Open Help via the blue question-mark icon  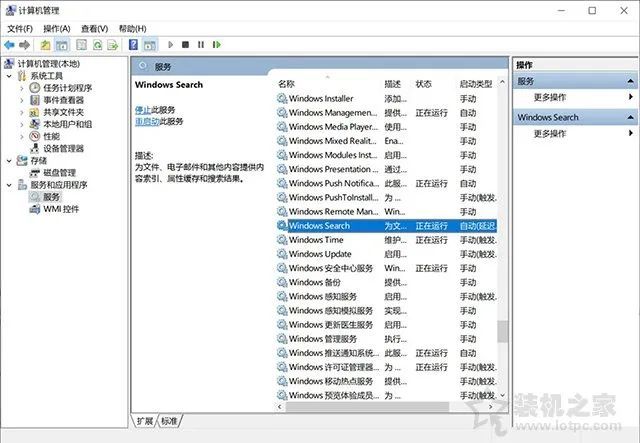pos(134,45)
